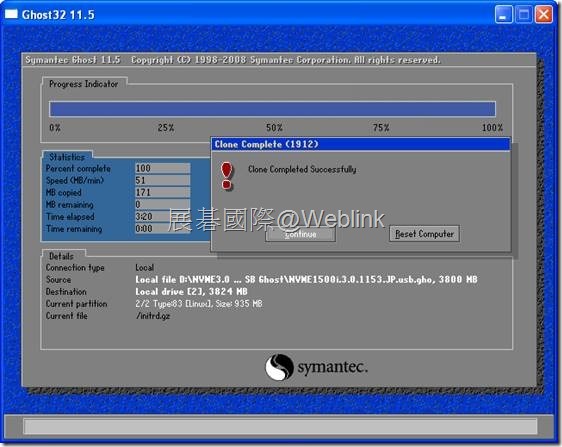
Task: Click the Reset Computer button
Action: (x=424, y=234)
